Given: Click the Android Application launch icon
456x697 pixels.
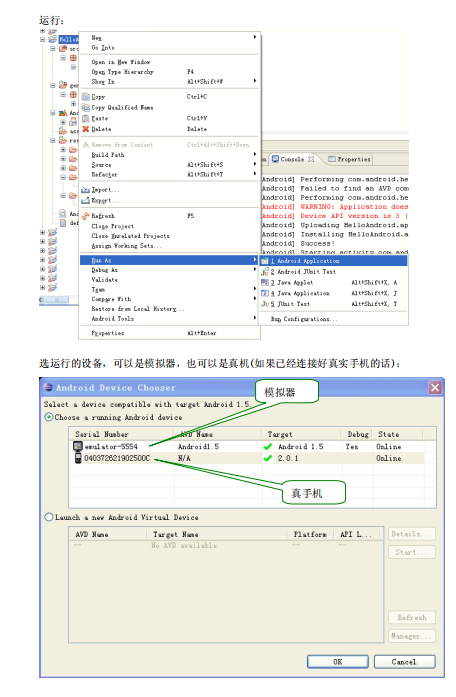Looking at the screenshot, I should point(265,261).
